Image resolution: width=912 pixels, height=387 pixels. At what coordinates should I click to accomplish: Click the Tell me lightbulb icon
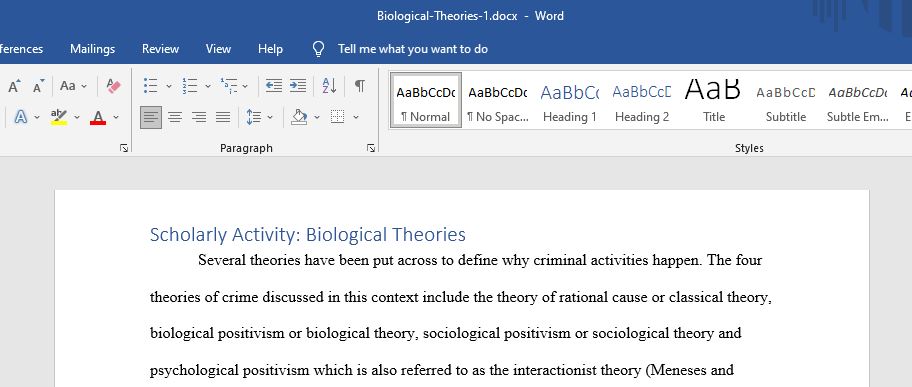[318, 49]
